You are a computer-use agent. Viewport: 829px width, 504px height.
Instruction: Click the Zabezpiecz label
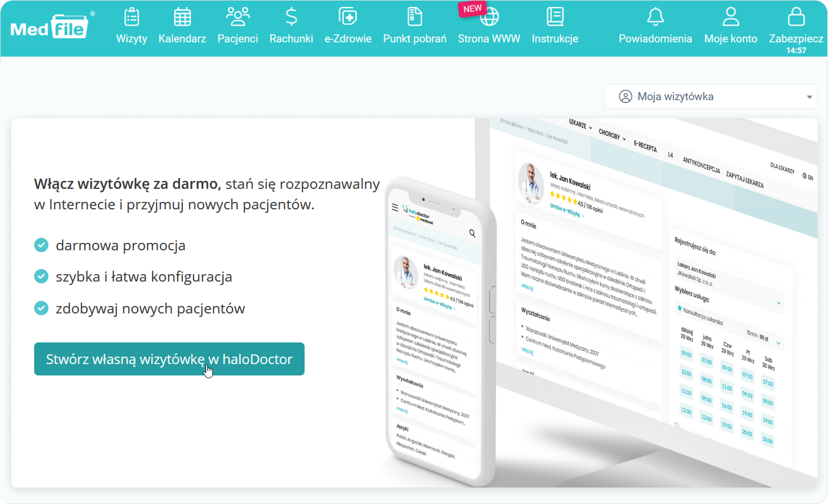[796, 39]
